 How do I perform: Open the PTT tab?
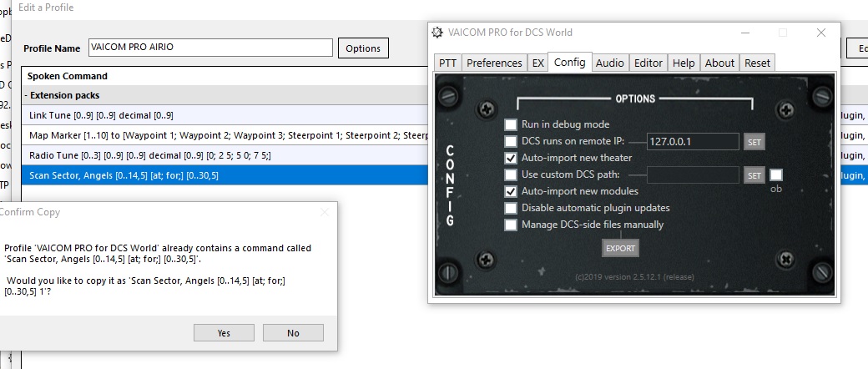pyautogui.click(x=447, y=63)
